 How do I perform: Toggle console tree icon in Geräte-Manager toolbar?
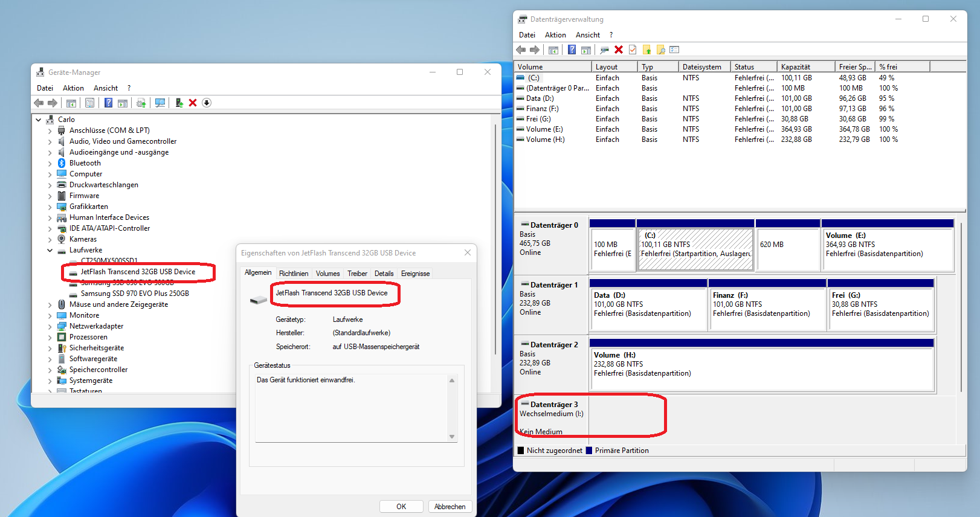[x=71, y=103]
